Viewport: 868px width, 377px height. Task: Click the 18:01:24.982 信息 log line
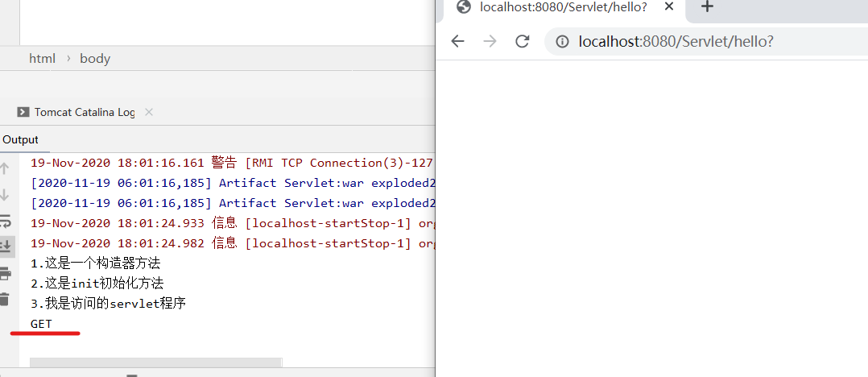233,243
